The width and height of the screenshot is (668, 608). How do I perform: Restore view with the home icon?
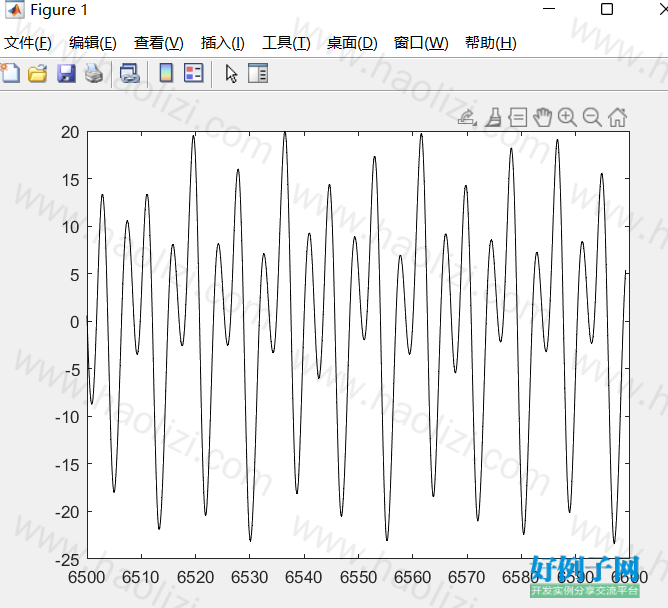point(617,117)
